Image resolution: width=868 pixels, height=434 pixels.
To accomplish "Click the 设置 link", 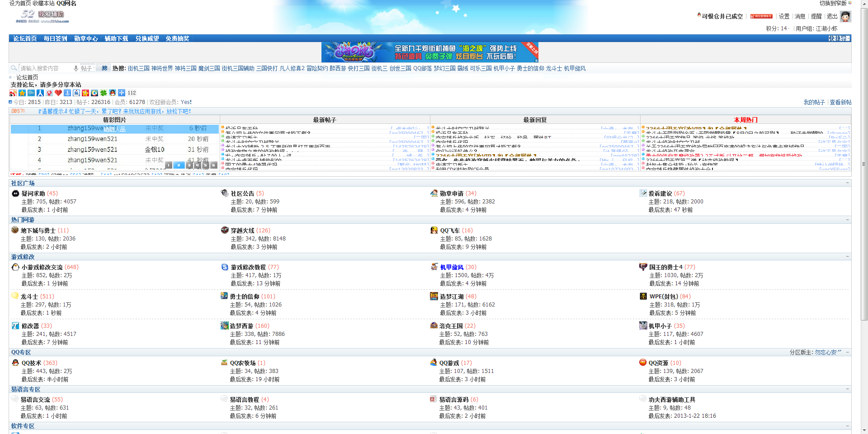I will (784, 16).
